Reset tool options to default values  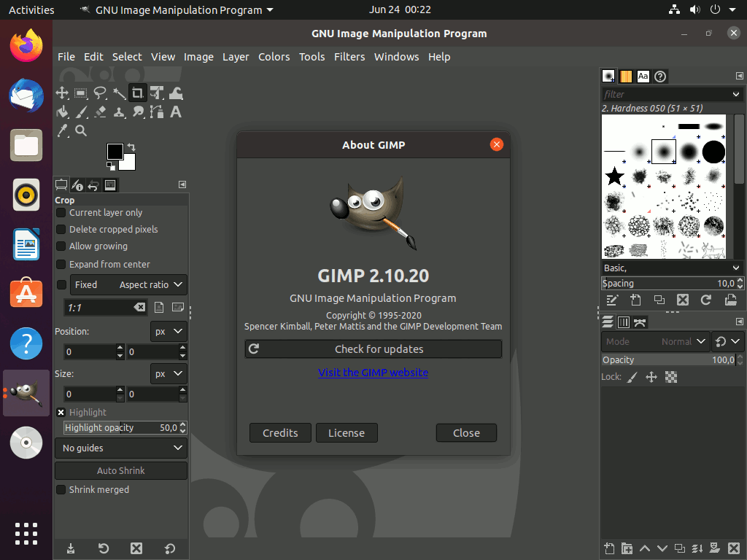tap(169, 548)
